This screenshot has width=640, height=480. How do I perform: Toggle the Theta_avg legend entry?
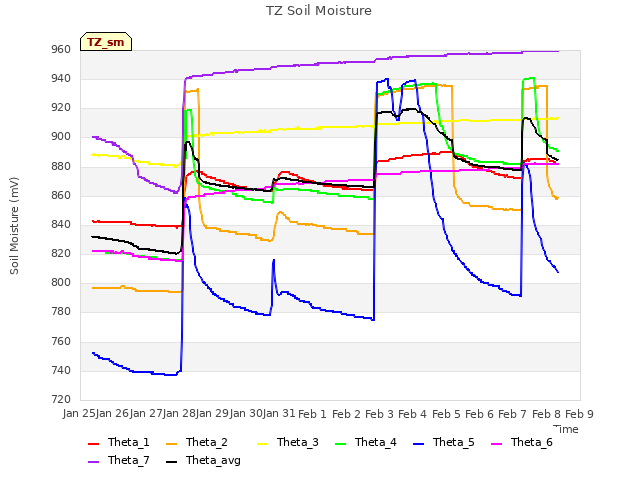tap(203, 460)
